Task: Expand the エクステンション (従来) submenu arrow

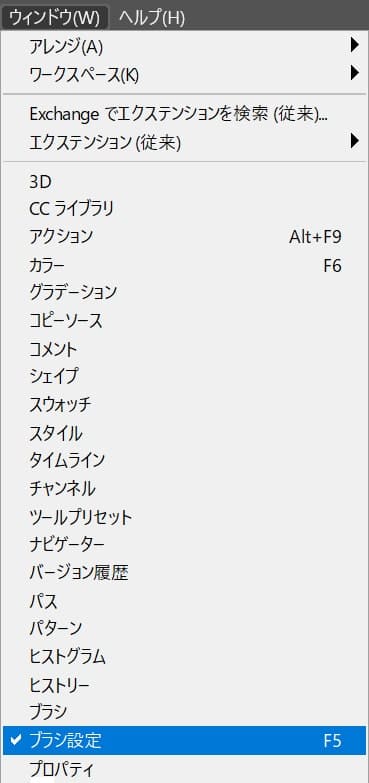Action: tap(355, 142)
